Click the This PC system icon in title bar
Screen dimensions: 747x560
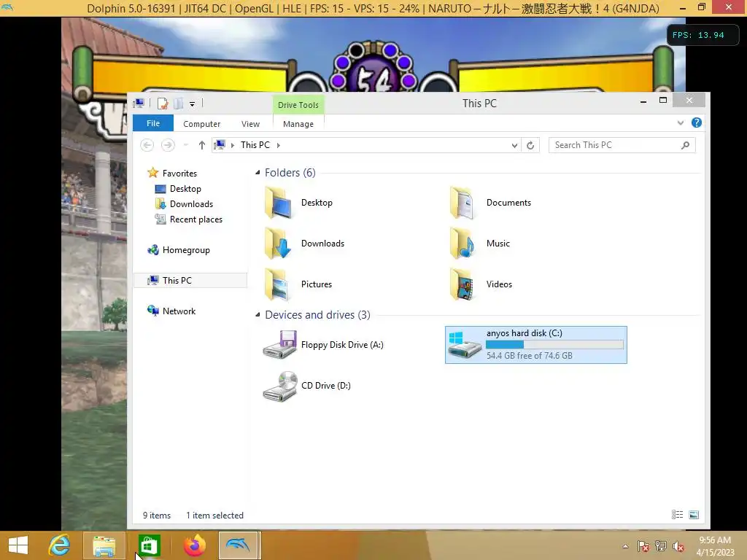tap(139, 103)
